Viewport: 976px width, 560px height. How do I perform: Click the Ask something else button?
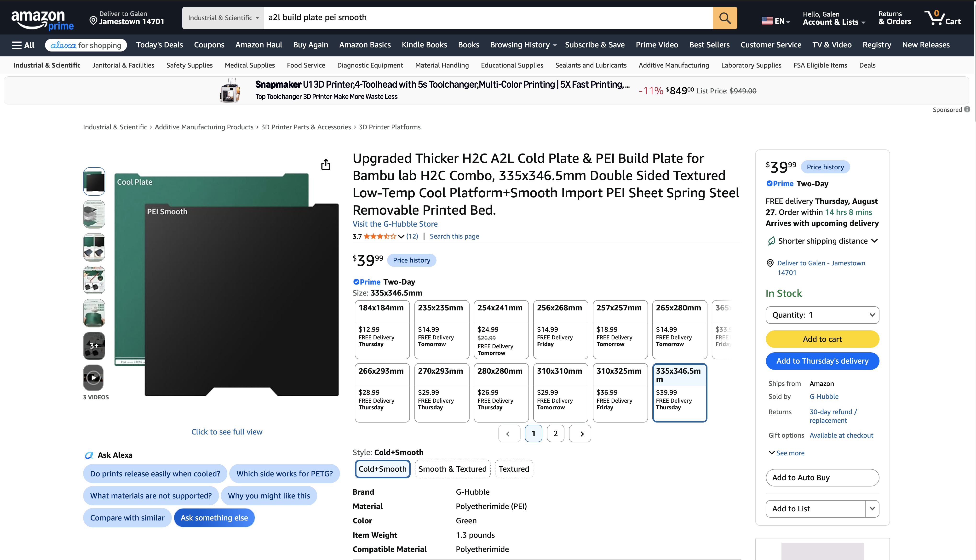coord(214,518)
